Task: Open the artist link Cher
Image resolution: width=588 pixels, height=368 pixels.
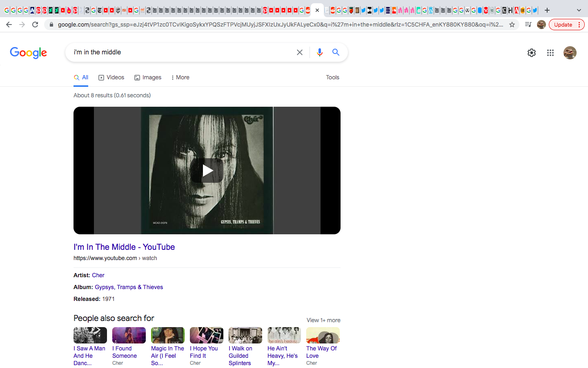Action: 98,275
